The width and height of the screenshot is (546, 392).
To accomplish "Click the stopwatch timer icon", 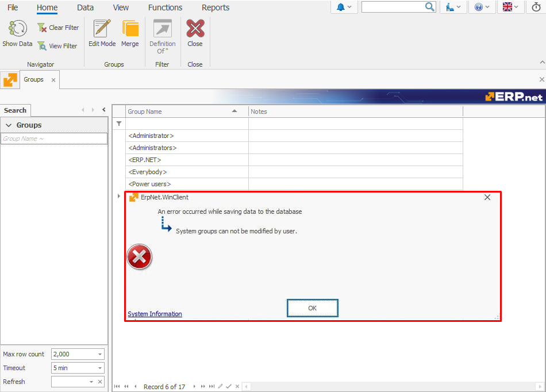I will tap(536, 7).
